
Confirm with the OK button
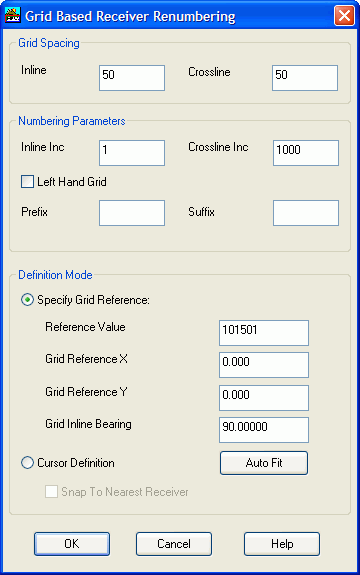pos(72,544)
